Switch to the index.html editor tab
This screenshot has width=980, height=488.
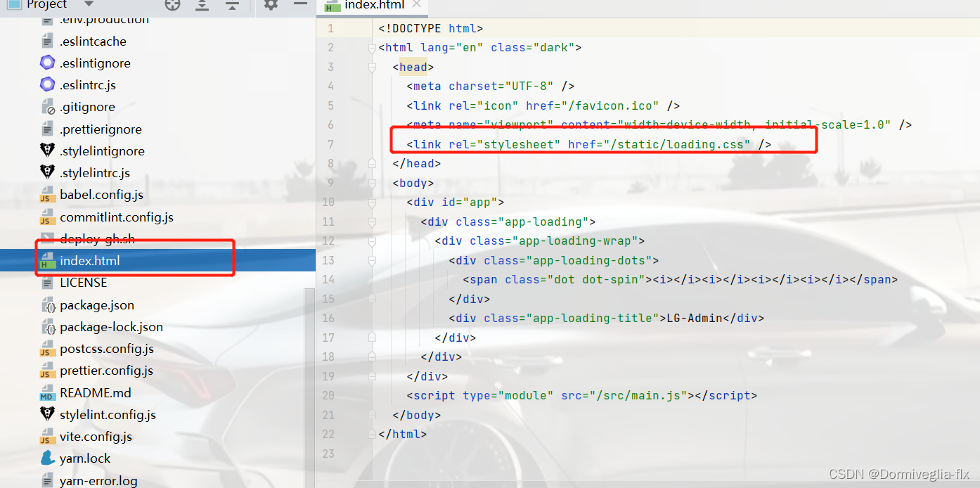373,5
